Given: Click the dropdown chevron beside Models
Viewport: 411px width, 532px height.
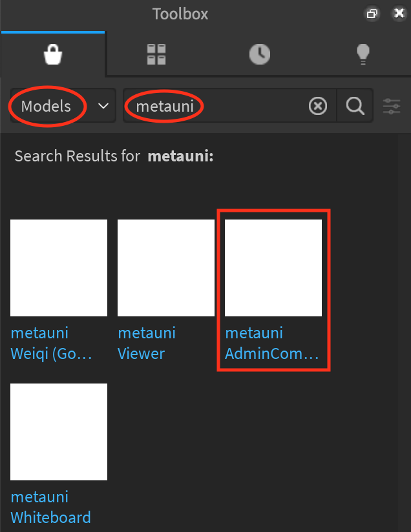Looking at the screenshot, I should [x=103, y=106].
